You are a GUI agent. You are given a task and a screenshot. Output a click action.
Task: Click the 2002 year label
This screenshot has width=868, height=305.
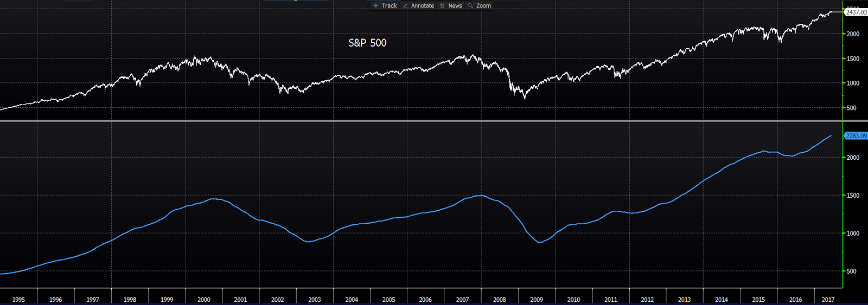[277, 300]
